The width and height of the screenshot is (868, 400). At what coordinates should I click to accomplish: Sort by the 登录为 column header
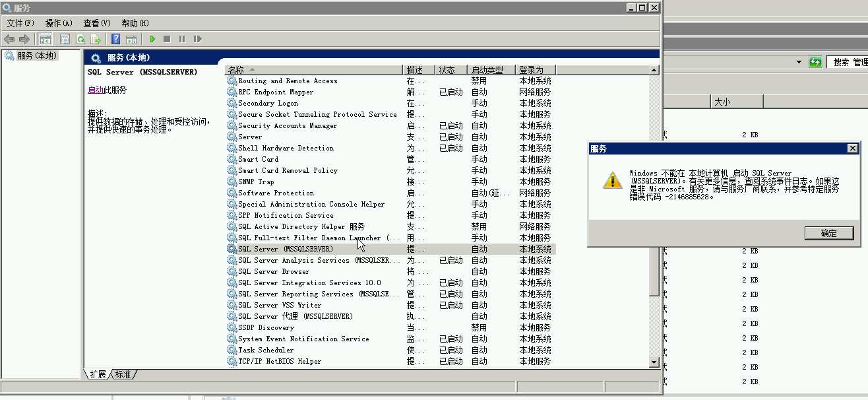click(x=536, y=70)
